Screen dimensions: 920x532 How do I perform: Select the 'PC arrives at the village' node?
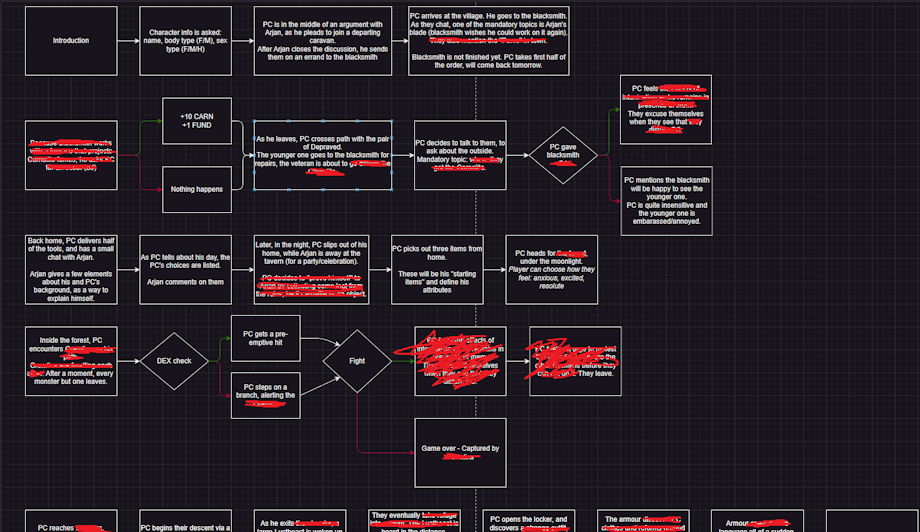point(460,40)
